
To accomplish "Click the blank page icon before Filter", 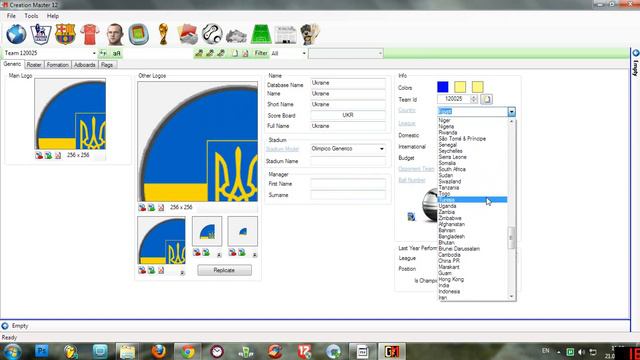I will tap(235, 53).
